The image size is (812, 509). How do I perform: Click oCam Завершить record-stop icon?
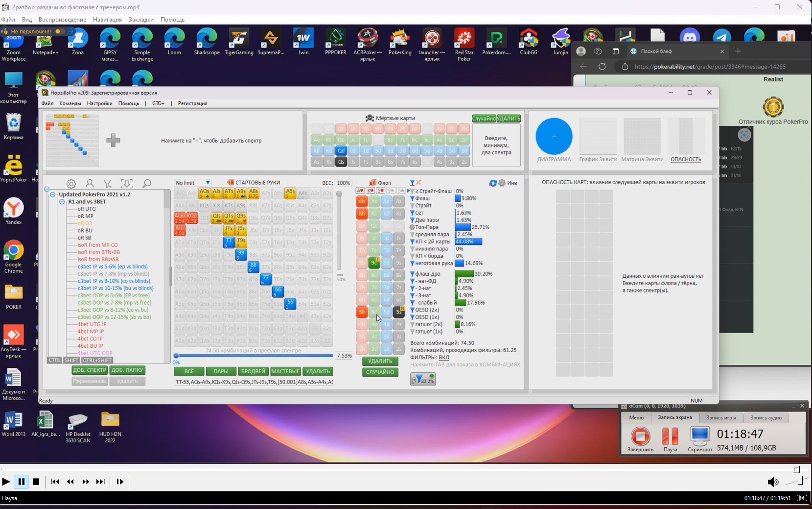pos(640,436)
